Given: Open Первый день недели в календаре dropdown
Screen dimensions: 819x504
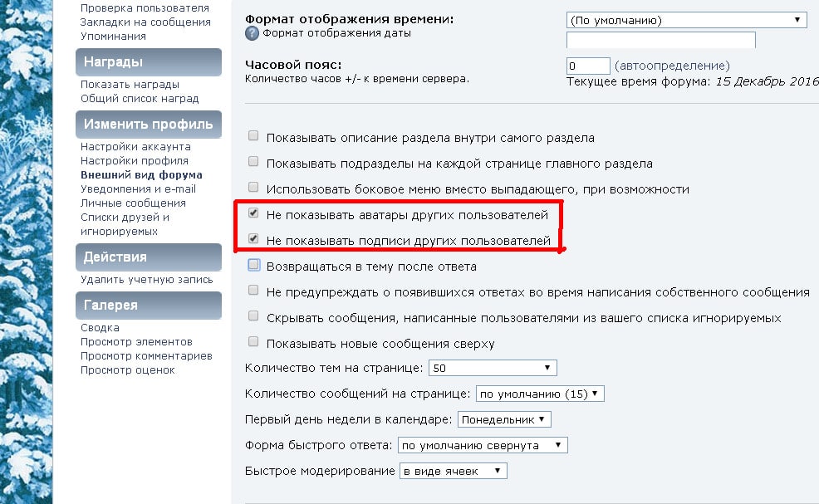Looking at the screenshot, I should coord(504,419).
